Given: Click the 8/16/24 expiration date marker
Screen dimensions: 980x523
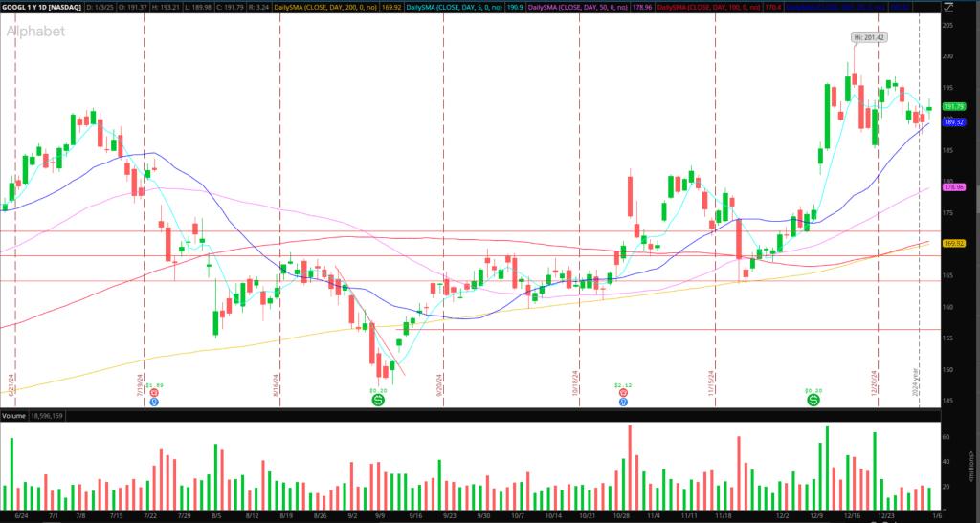Looking at the screenshot, I should point(276,384).
